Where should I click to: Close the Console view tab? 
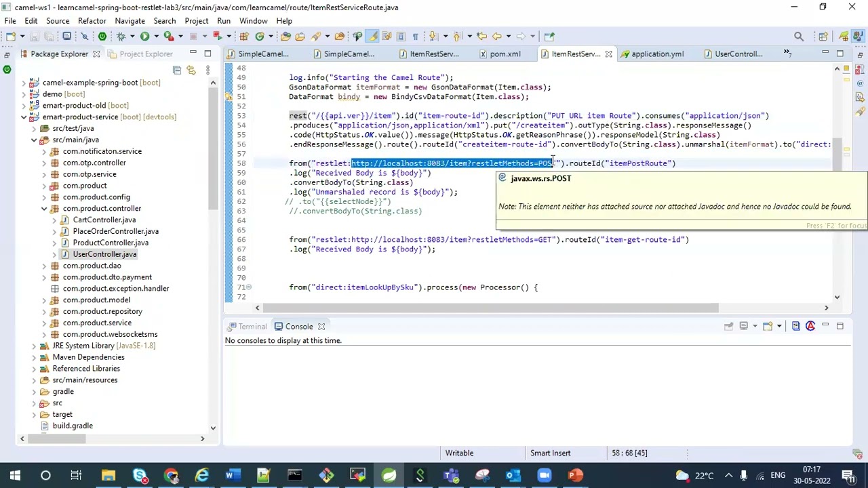coord(321,326)
